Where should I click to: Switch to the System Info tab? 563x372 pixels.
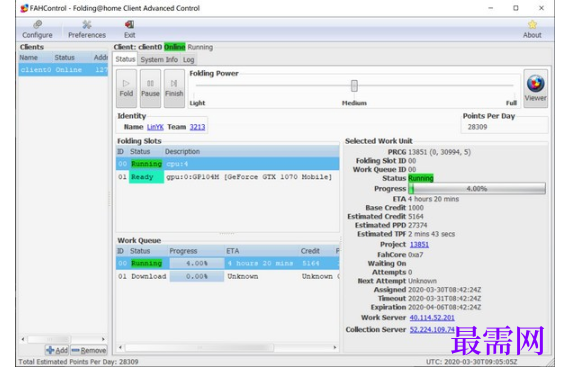click(159, 60)
